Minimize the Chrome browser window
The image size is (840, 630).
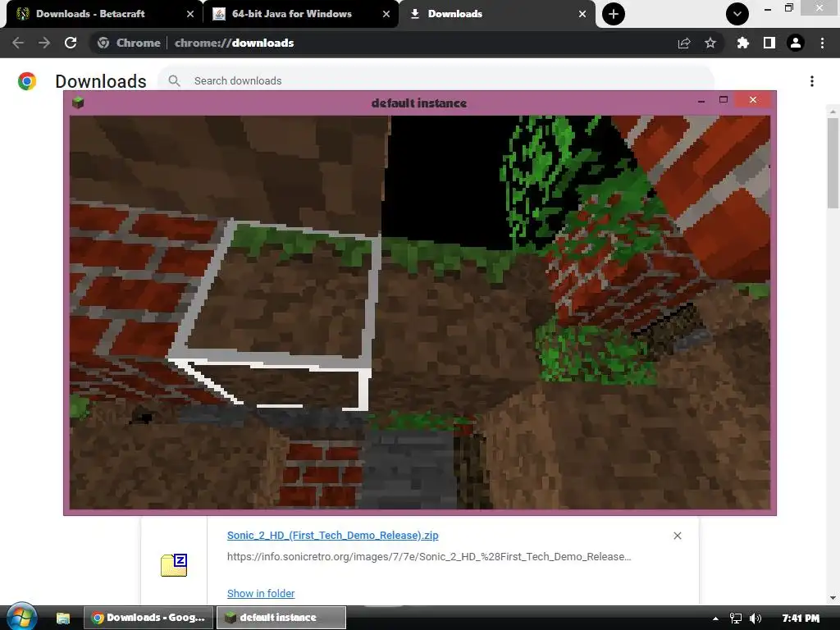pyautogui.click(x=768, y=8)
